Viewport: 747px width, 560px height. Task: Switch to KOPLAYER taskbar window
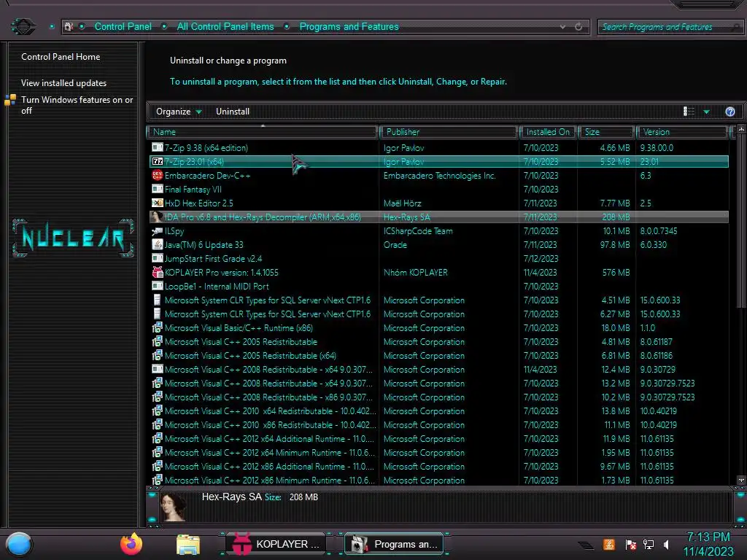[275, 544]
